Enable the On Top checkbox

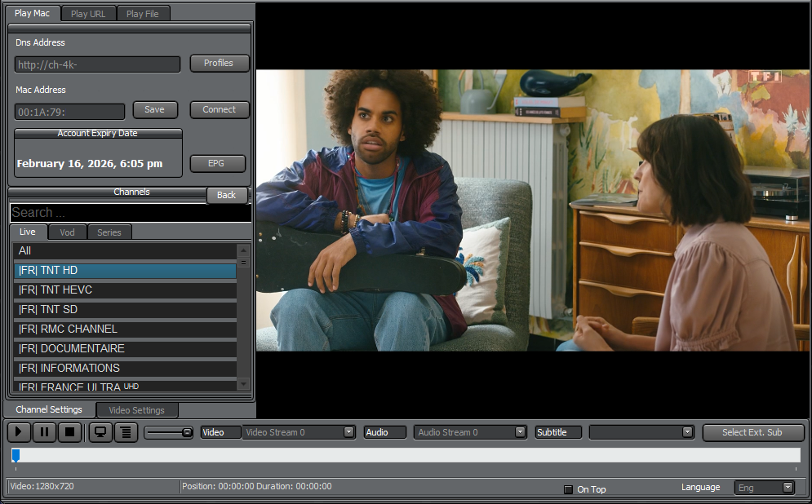click(x=568, y=489)
